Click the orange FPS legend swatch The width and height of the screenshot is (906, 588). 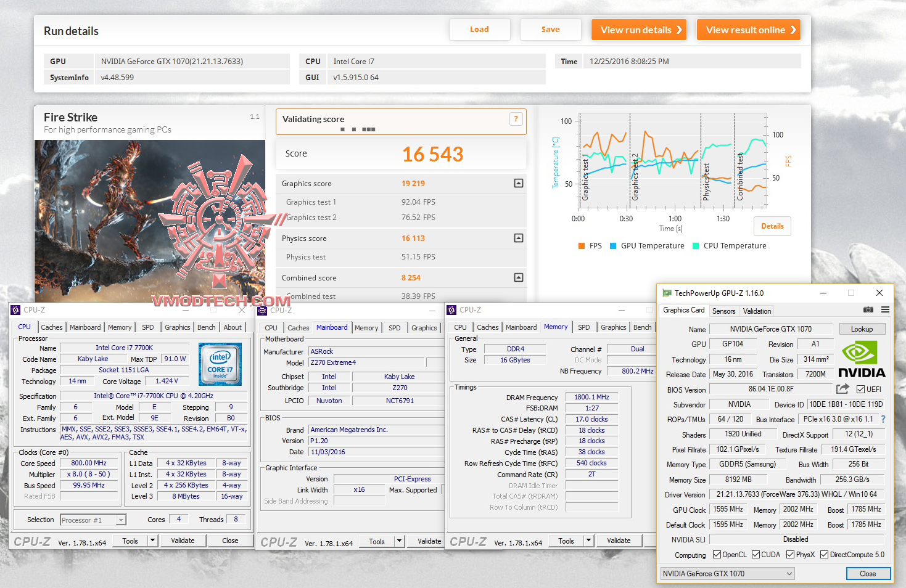pyautogui.click(x=582, y=246)
